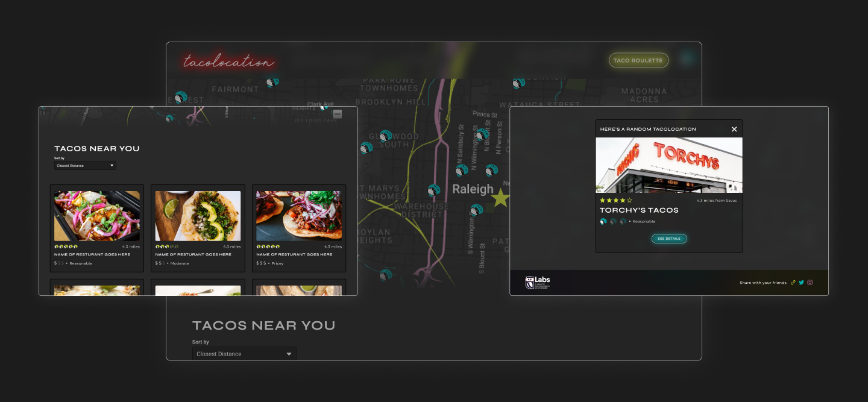The height and width of the screenshot is (402, 868).
Task: Open the tacolocation neon logo link
Action: pyautogui.click(x=228, y=62)
